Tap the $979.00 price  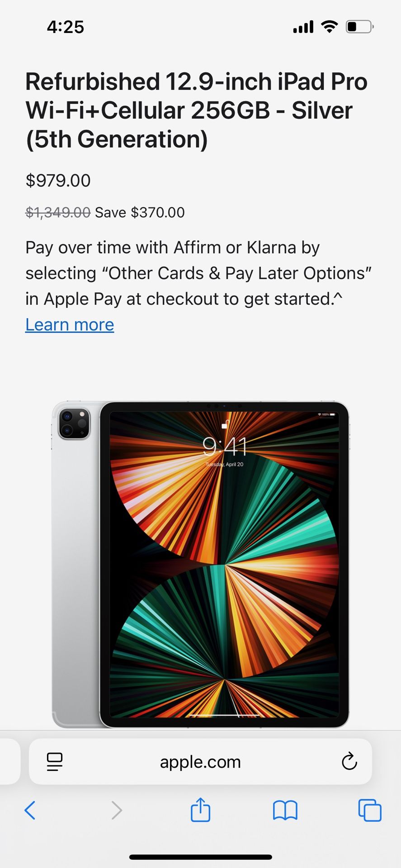pyautogui.click(x=58, y=180)
